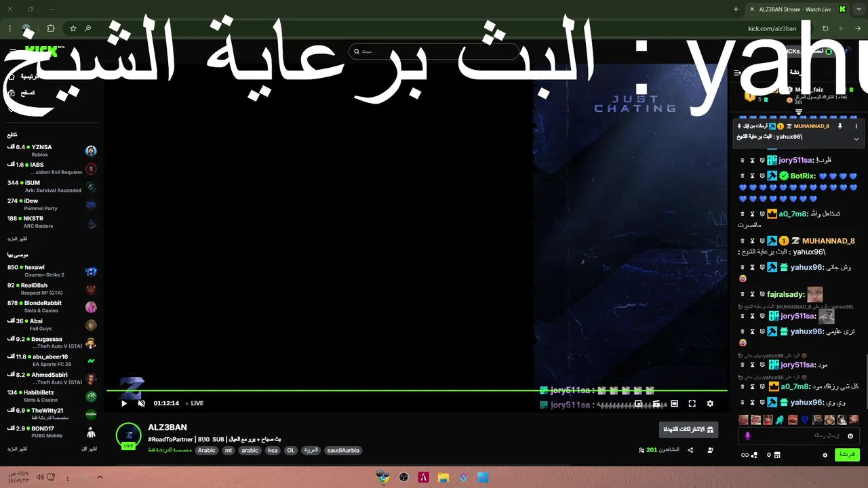Screen dimensions: 868x488
Task: Select the OL tag
Action: coord(291,450)
